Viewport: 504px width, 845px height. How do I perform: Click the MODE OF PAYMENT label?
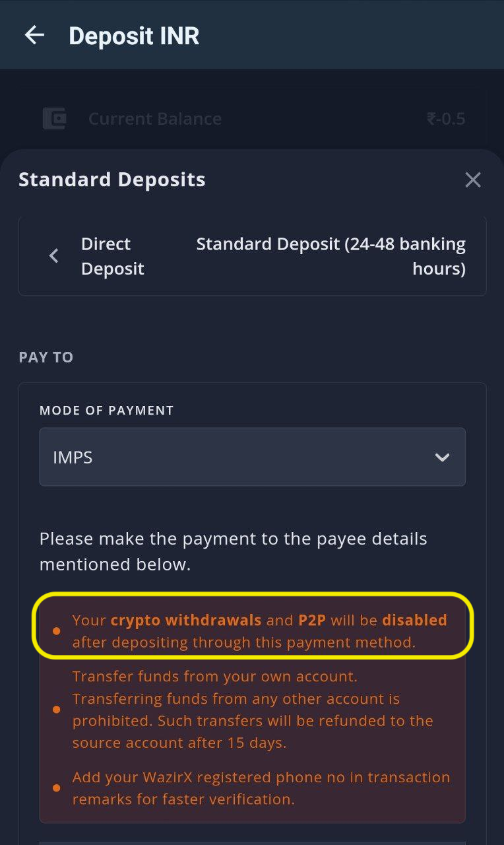(x=107, y=411)
